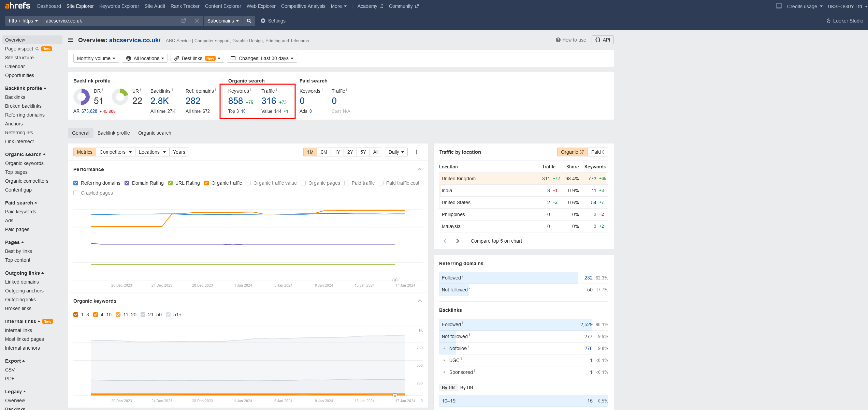The height and width of the screenshot is (410, 868).
Task: Clear the URL with the X icon
Action: [x=197, y=21]
